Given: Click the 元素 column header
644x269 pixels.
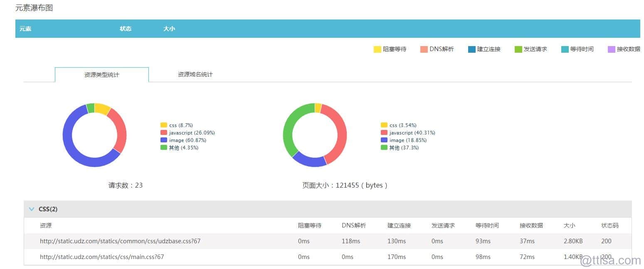Looking at the screenshot, I should pyautogui.click(x=25, y=29).
